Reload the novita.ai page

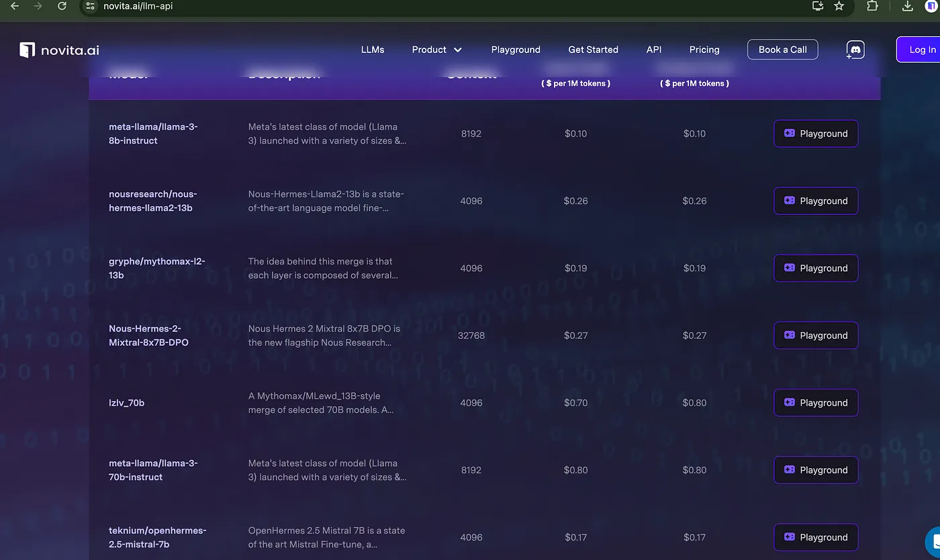(62, 6)
